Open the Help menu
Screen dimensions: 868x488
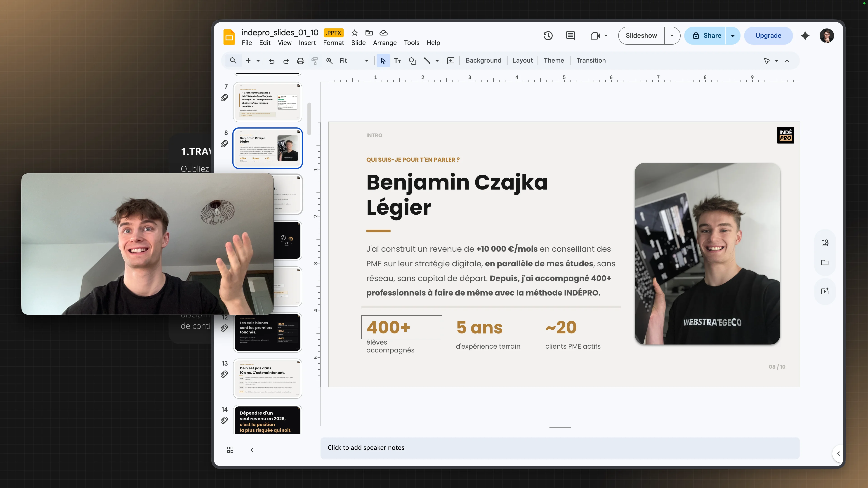pos(433,43)
